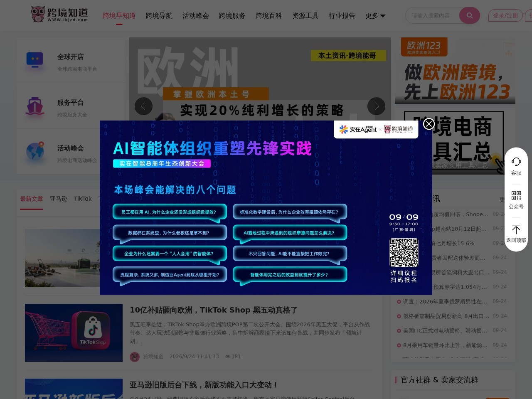Open 行业报告 nav item
This screenshot has width=532, height=399.
pyautogui.click(x=342, y=15)
